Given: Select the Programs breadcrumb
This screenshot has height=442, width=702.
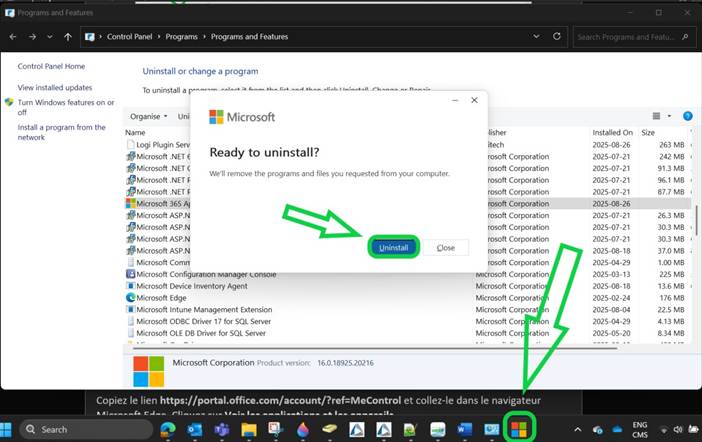Looking at the screenshot, I should [181, 37].
